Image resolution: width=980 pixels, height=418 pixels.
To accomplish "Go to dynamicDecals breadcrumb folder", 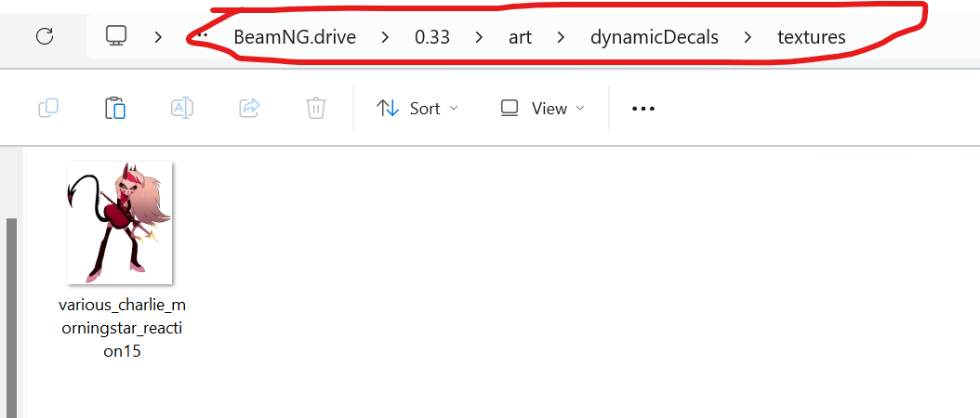I will pyautogui.click(x=655, y=37).
